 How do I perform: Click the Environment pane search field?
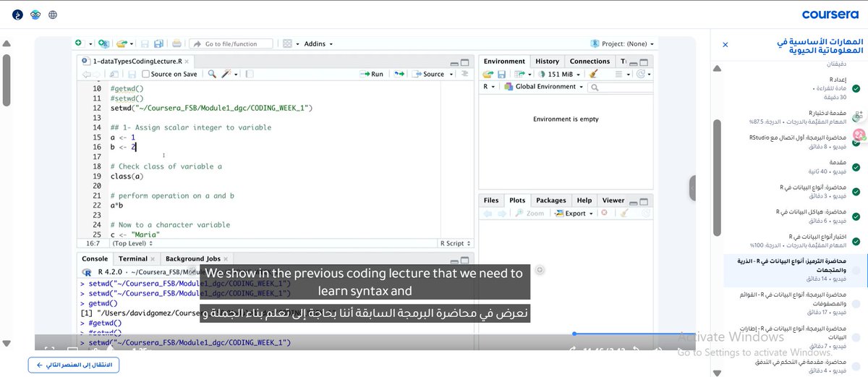point(620,87)
